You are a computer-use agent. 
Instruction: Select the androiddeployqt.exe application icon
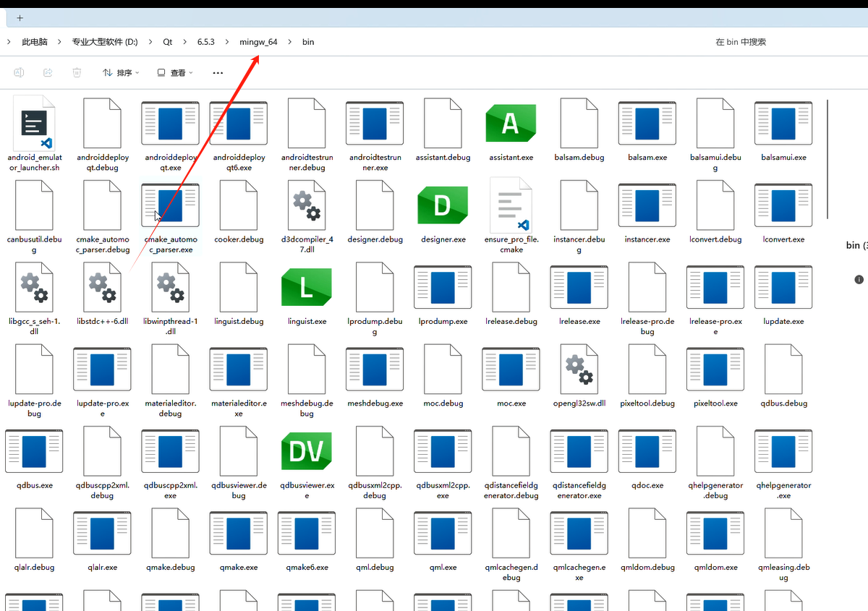tap(170, 124)
